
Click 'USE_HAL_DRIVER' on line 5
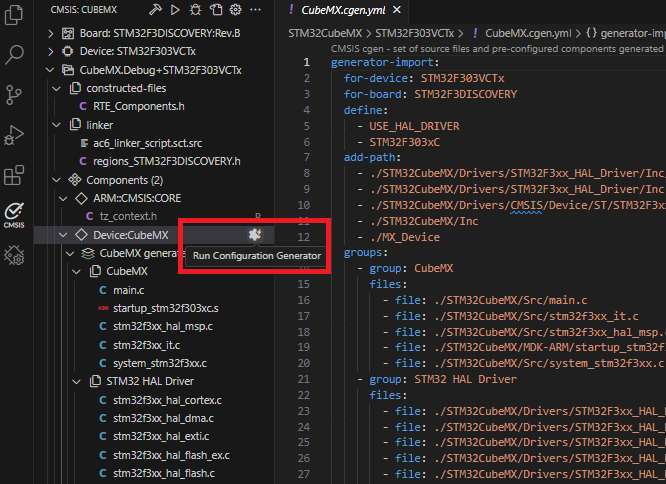(x=414, y=127)
